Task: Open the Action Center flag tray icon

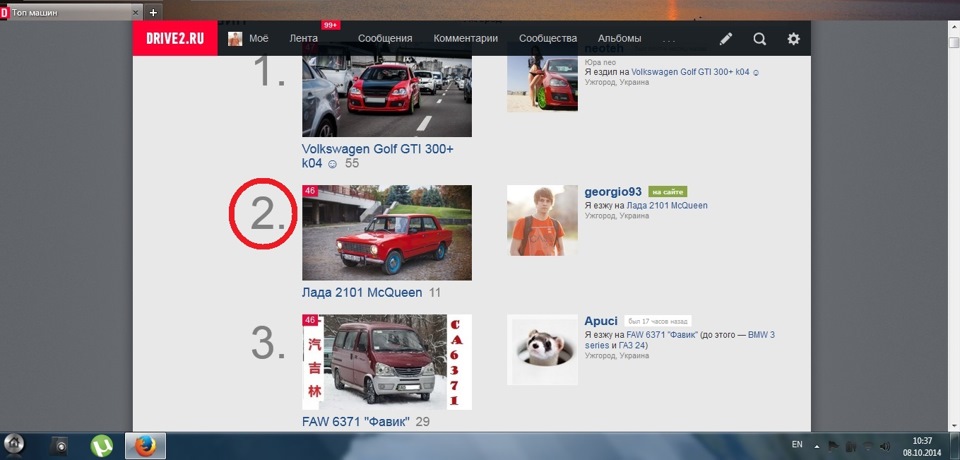Action: (x=833, y=447)
